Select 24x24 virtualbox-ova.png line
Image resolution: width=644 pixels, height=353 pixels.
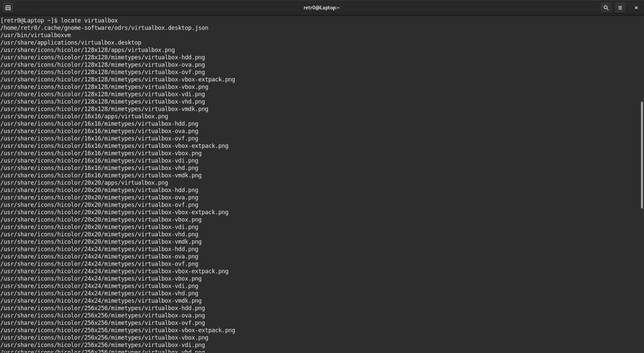[99, 256]
